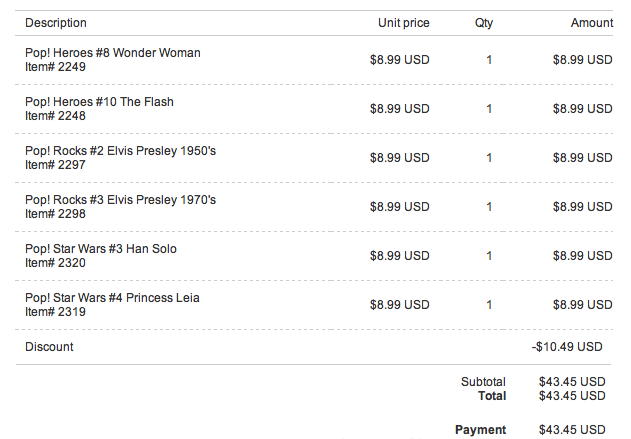Click the Description column header
The image size is (631, 439).
[56, 23]
